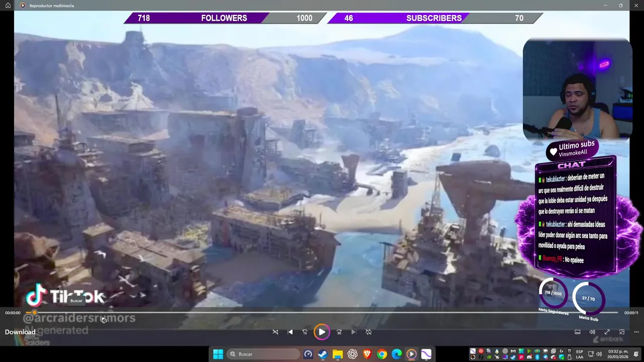
Task: Click the Discord tray icon
Action: coord(529,357)
